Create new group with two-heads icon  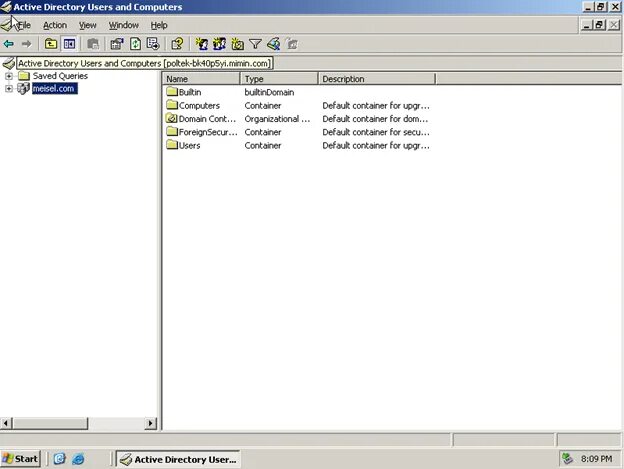click(x=219, y=44)
